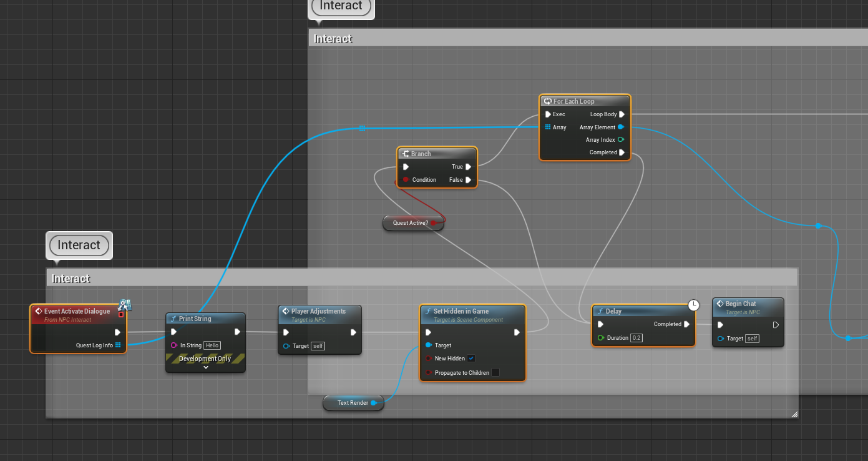Viewport: 868px width, 461px height.
Task: Select the Begin Chat node title
Action: click(x=741, y=304)
